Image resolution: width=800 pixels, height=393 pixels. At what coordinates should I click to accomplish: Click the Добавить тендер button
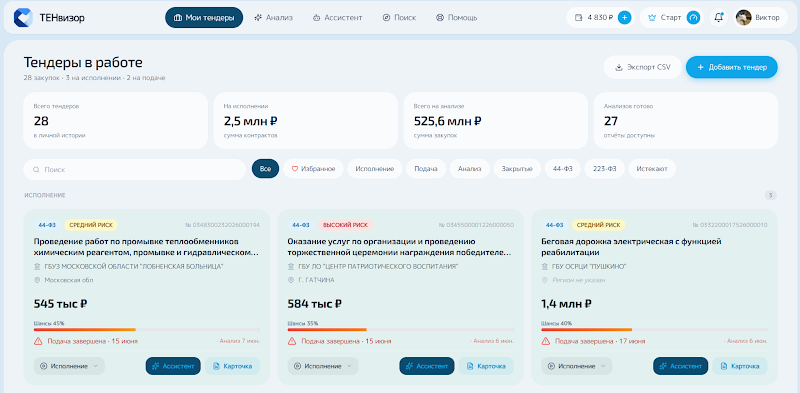[x=732, y=67]
